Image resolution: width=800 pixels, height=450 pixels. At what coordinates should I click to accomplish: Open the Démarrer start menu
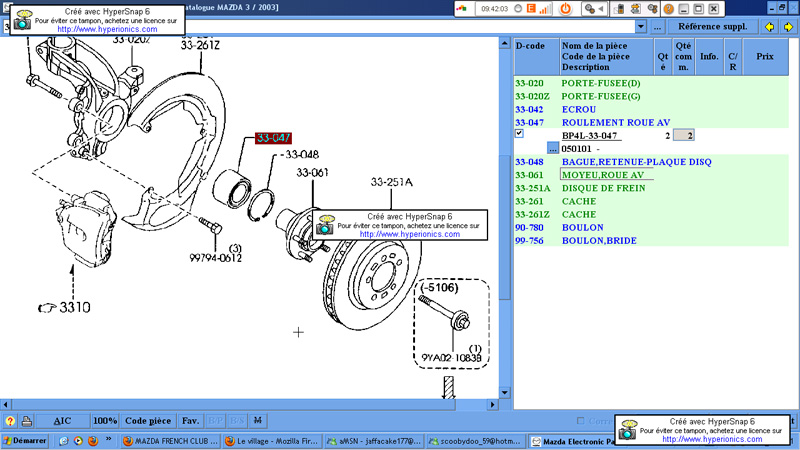24,441
